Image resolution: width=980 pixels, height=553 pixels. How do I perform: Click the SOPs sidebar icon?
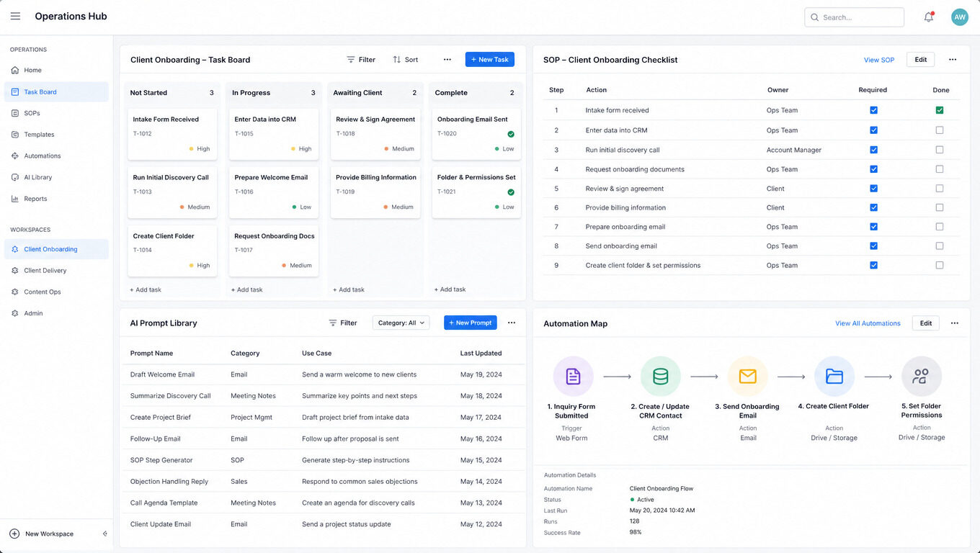click(x=15, y=113)
